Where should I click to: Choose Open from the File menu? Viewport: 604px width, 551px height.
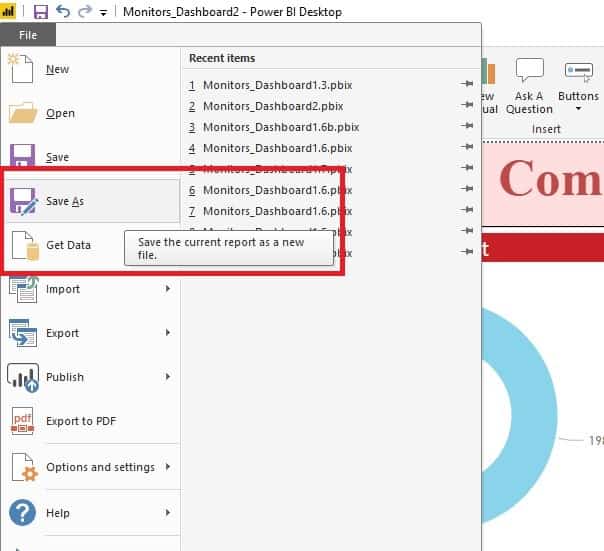coord(92,113)
